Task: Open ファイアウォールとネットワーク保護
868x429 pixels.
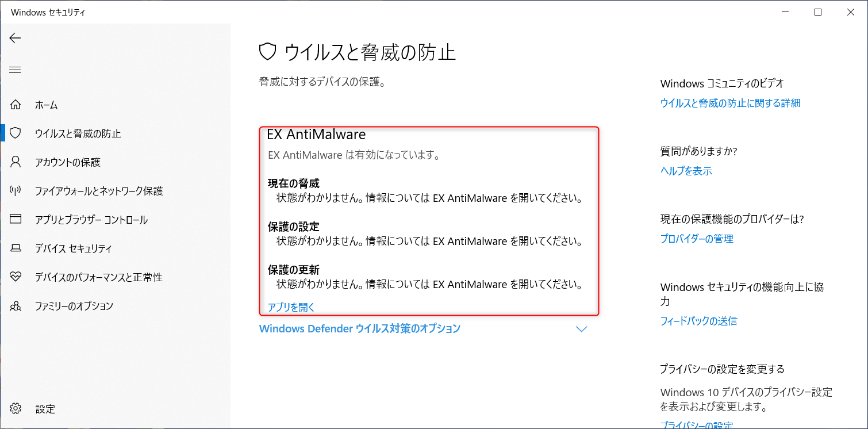Action: [115, 191]
